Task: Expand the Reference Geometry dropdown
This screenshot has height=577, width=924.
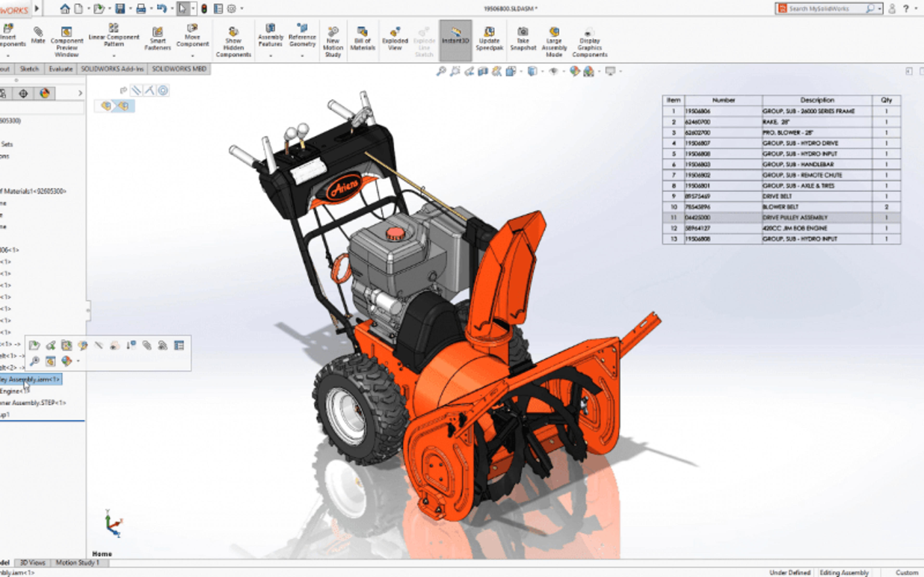Action: (302, 56)
